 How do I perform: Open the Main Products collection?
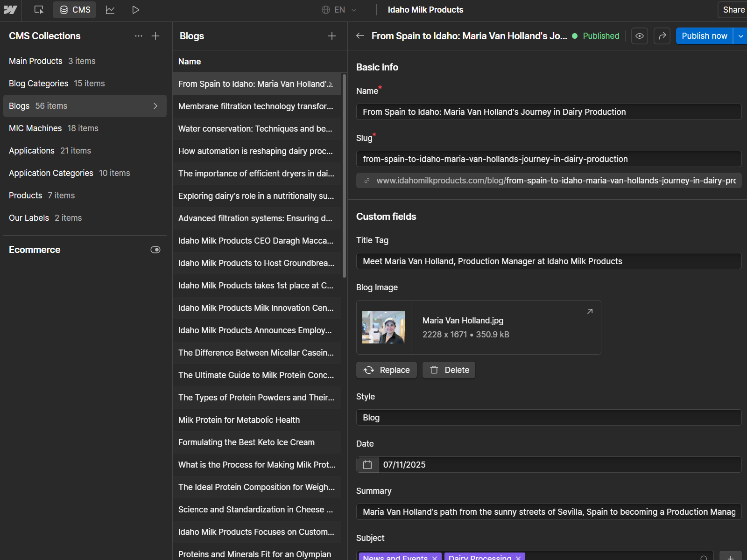[85, 61]
